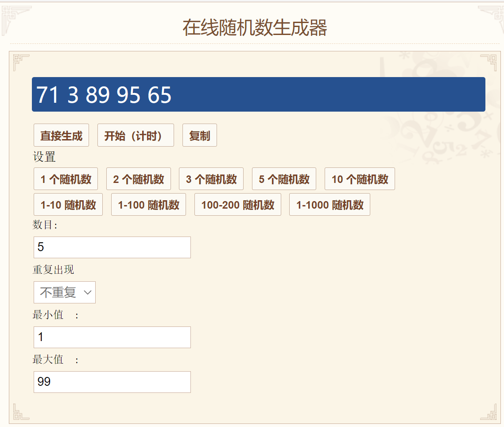Choose the 10 个随机数 preset
Viewport: 504px width, 427px height.
pos(360,179)
